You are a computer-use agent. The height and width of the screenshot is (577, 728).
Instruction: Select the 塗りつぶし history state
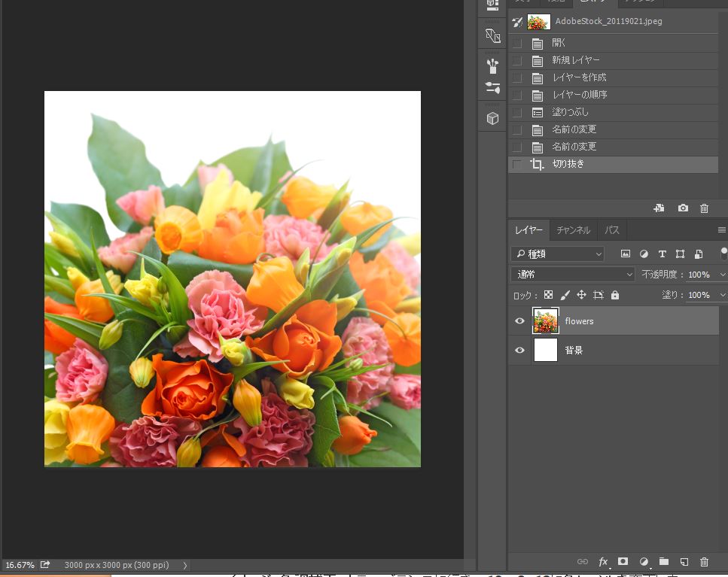tap(613, 112)
